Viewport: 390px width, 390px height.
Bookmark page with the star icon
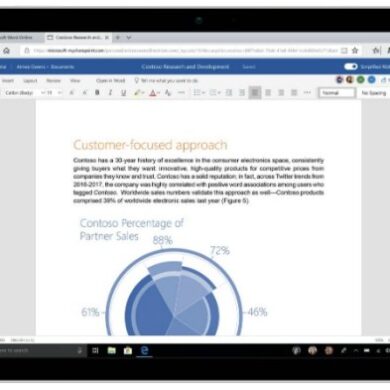pyautogui.click(x=355, y=51)
